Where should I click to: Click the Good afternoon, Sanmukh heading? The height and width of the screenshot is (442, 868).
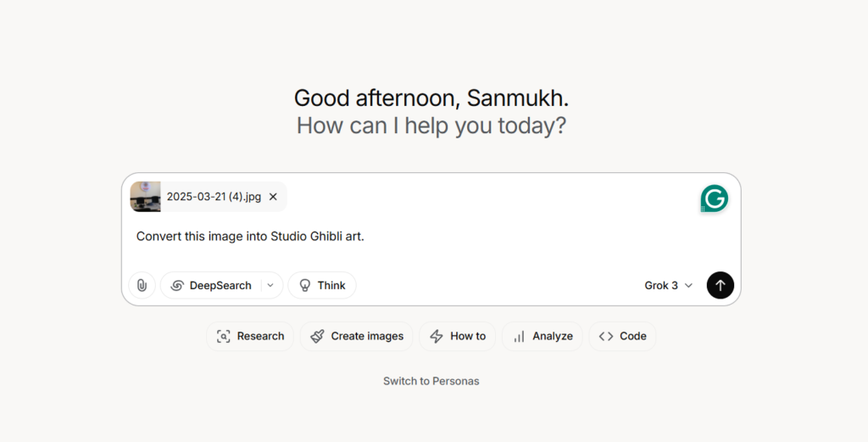(x=431, y=98)
